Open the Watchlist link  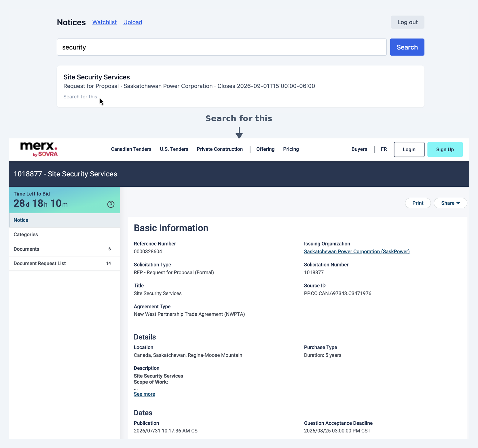pos(105,22)
